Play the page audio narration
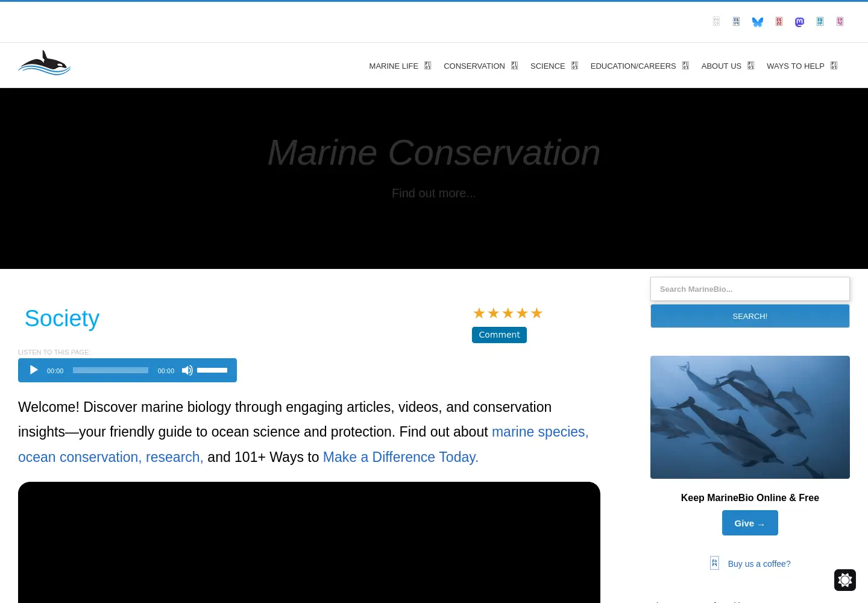Image resolution: width=868 pixels, height=603 pixels. pyautogui.click(x=34, y=370)
